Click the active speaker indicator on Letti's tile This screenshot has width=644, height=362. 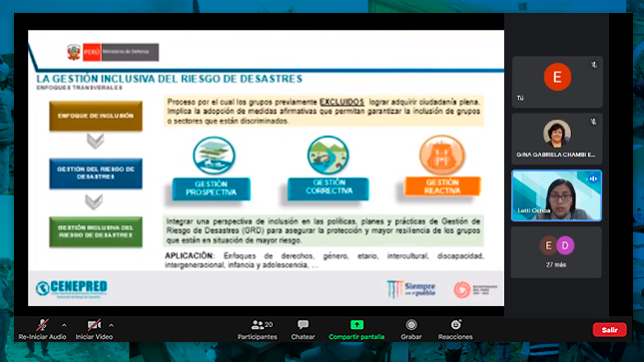pos(593,179)
